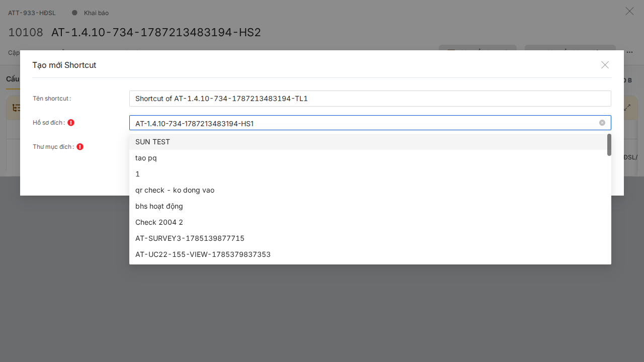This screenshot has width=644, height=362.
Task: Click the dropdown list scrollbar thumb
Action: pos(609,145)
